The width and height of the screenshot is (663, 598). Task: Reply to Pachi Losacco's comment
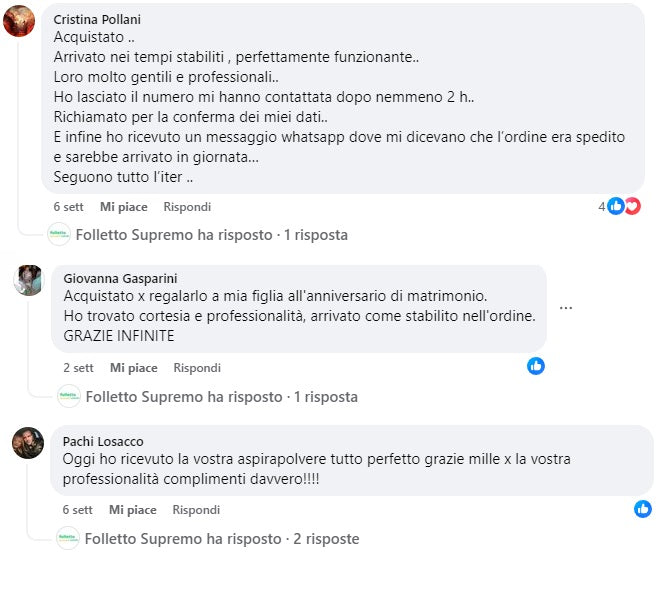(196, 510)
